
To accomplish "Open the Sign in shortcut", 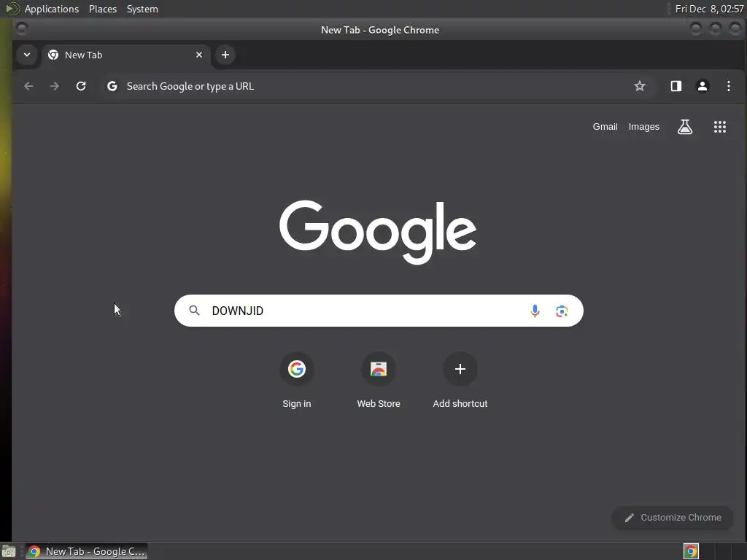I will click(296, 381).
